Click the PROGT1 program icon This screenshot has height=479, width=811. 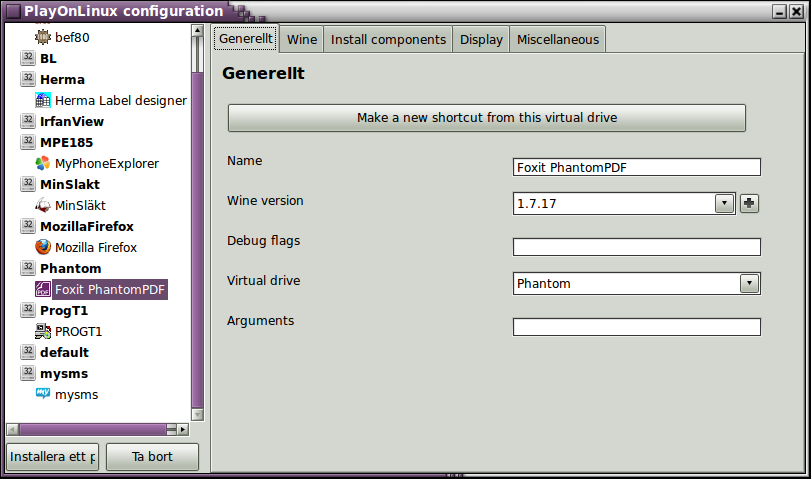click(x=42, y=331)
